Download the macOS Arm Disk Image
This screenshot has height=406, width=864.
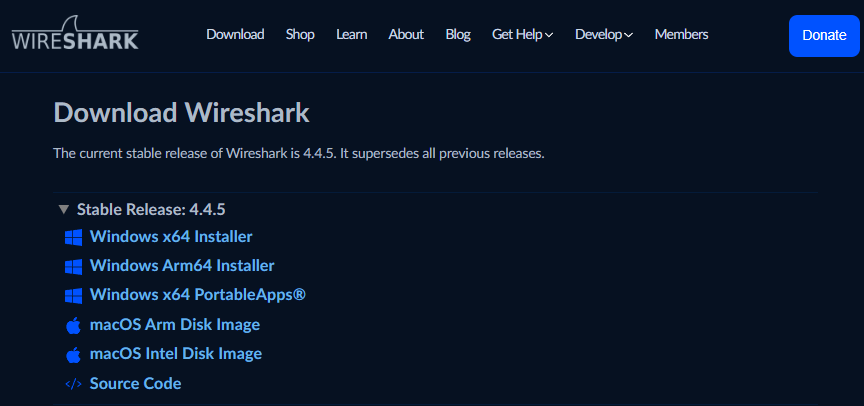point(175,325)
